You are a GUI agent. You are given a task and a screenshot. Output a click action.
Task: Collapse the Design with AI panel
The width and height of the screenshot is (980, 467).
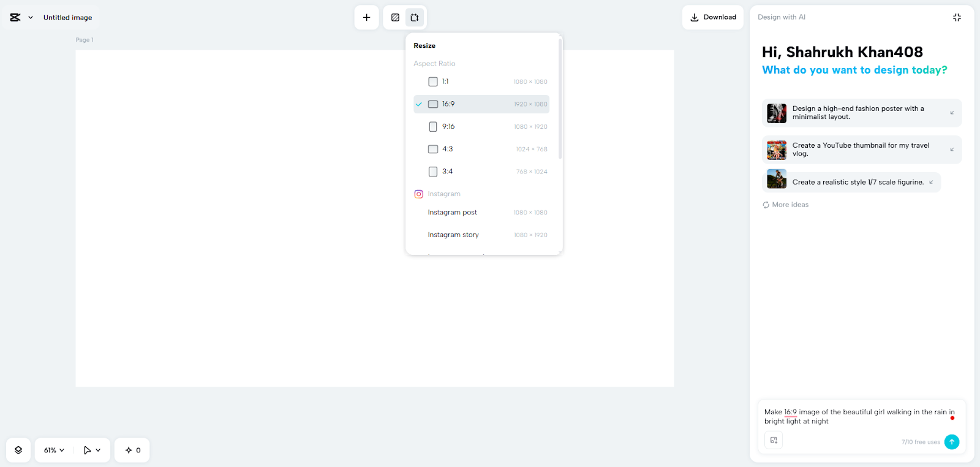[x=957, y=18]
